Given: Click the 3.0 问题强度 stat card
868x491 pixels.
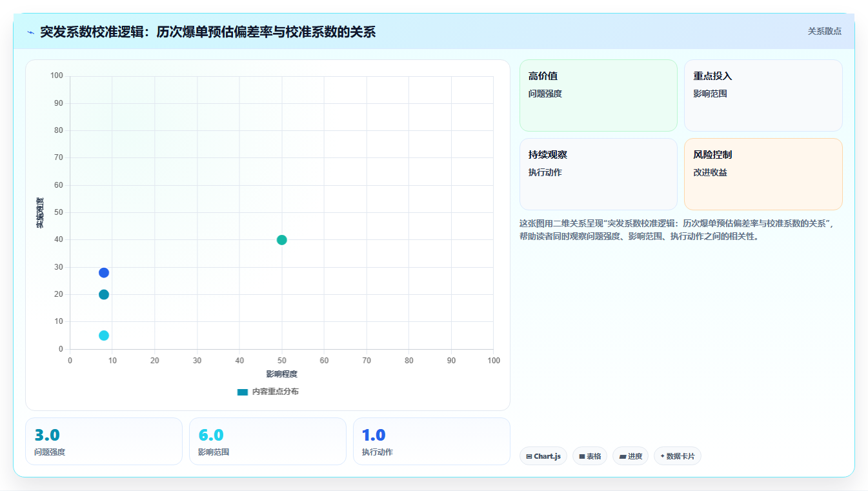Looking at the screenshot, I should (104, 441).
